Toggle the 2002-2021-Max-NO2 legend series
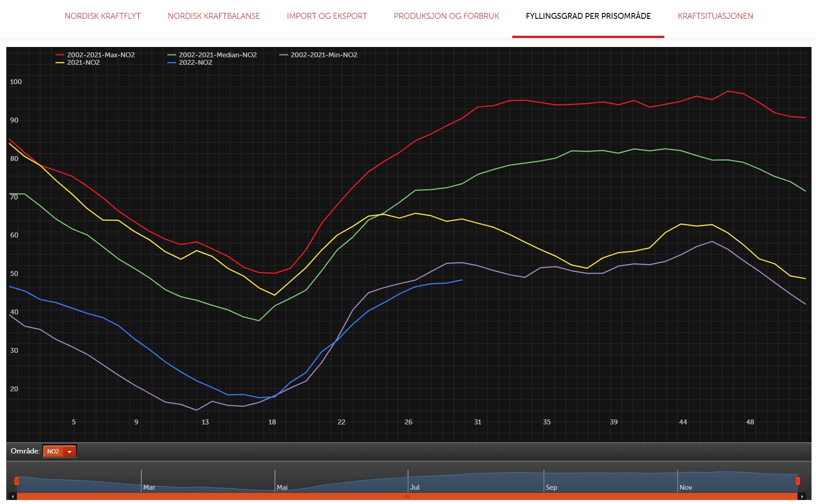Image resolution: width=816 pixels, height=504 pixels. (95, 55)
